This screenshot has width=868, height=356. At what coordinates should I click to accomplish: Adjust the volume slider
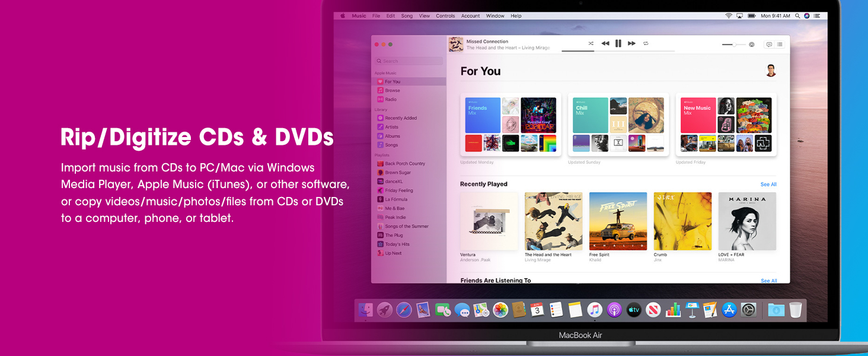(734, 44)
